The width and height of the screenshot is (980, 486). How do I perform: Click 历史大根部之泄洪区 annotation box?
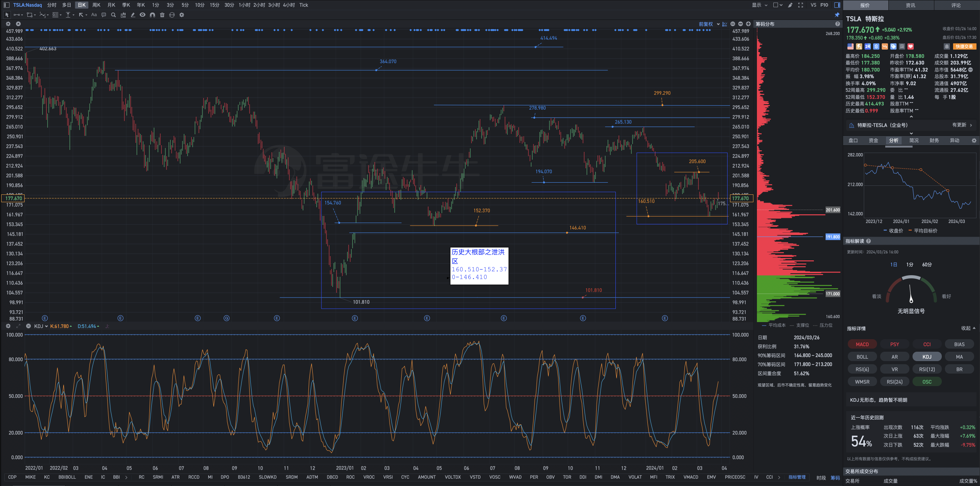click(479, 266)
